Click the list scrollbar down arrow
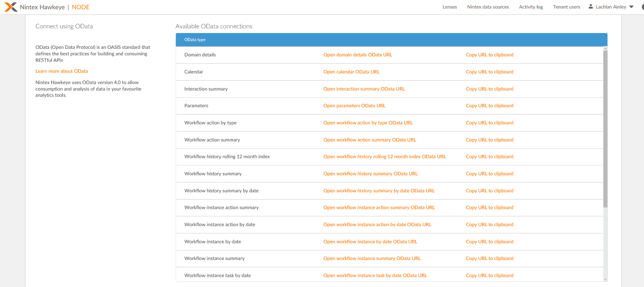This screenshot has height=287, width=644. (605, 279)
